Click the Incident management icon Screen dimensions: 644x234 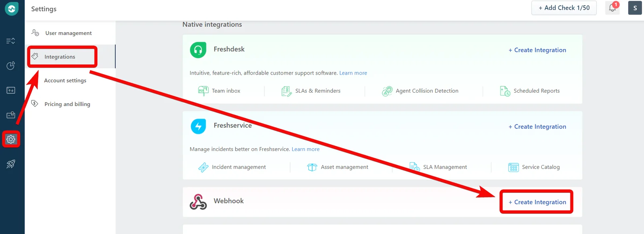point(203,167)
